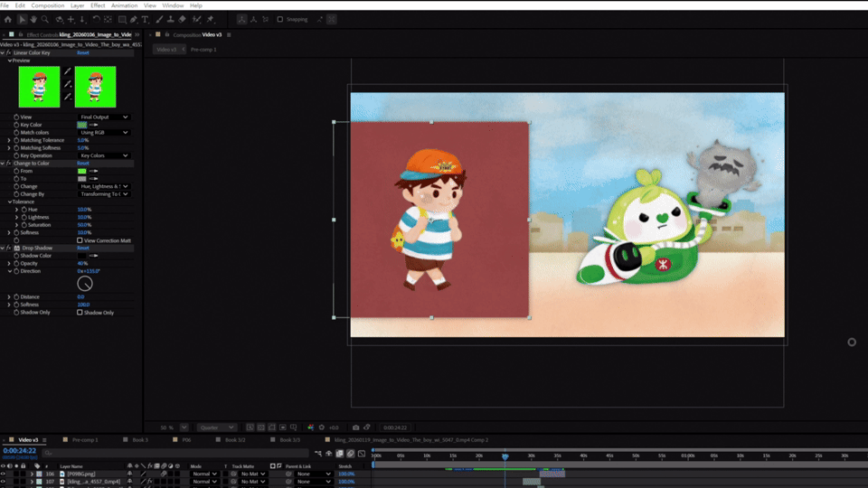Select the Pen tool
This screenshot has width=868, height=488.
134,19
